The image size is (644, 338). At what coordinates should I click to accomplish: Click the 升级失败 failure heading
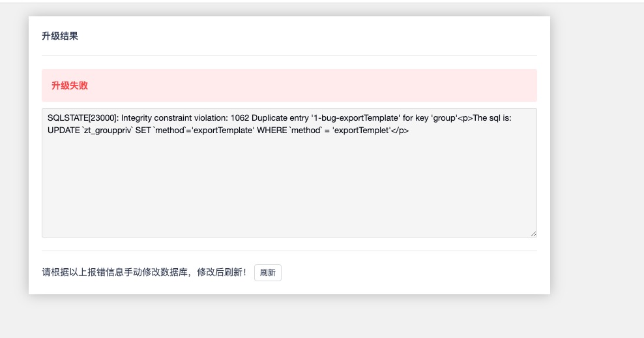(x=70, y=85)
